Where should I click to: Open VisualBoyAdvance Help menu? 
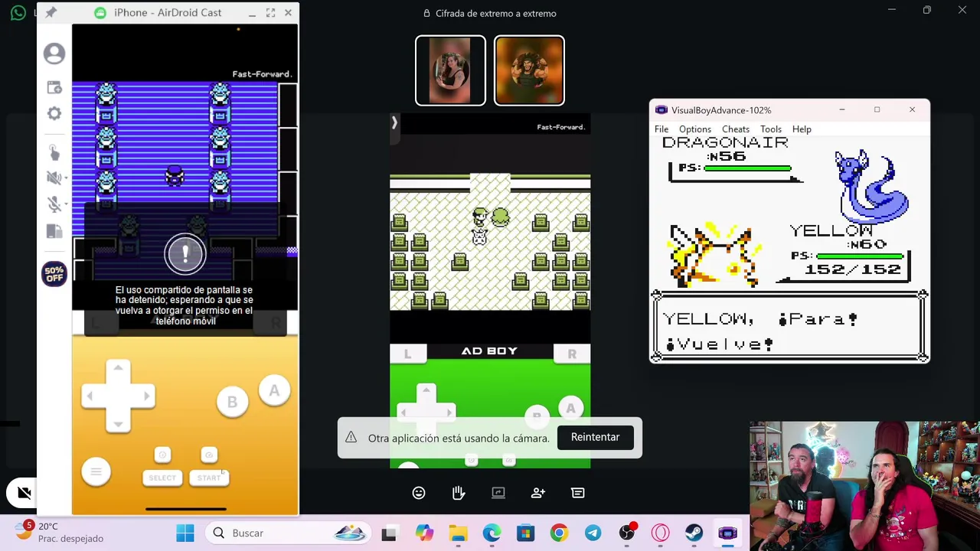pyautogui.click(x=802, y=129)
